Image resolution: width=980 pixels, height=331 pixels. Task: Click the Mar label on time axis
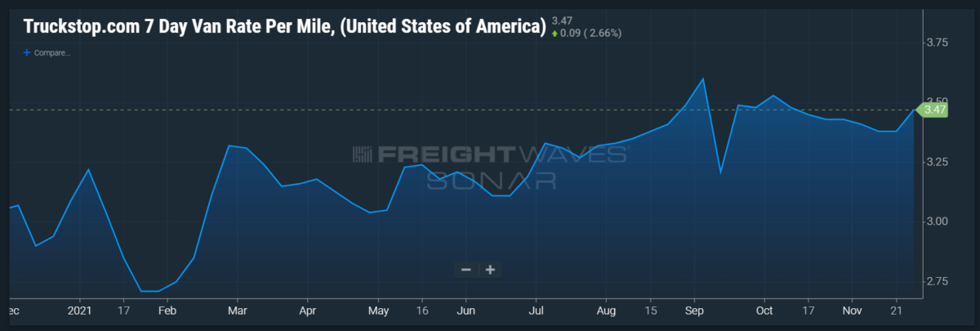click(x=237, y=311)
